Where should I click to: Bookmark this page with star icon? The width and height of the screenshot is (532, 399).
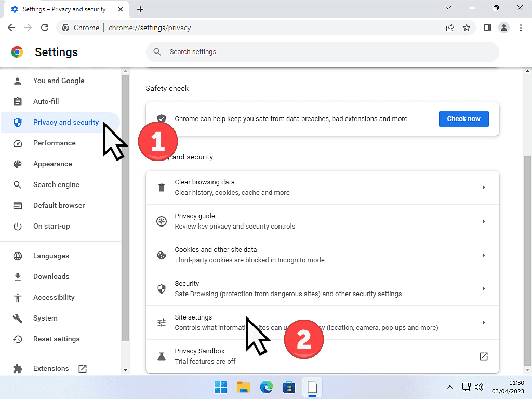tap(467, 28)
